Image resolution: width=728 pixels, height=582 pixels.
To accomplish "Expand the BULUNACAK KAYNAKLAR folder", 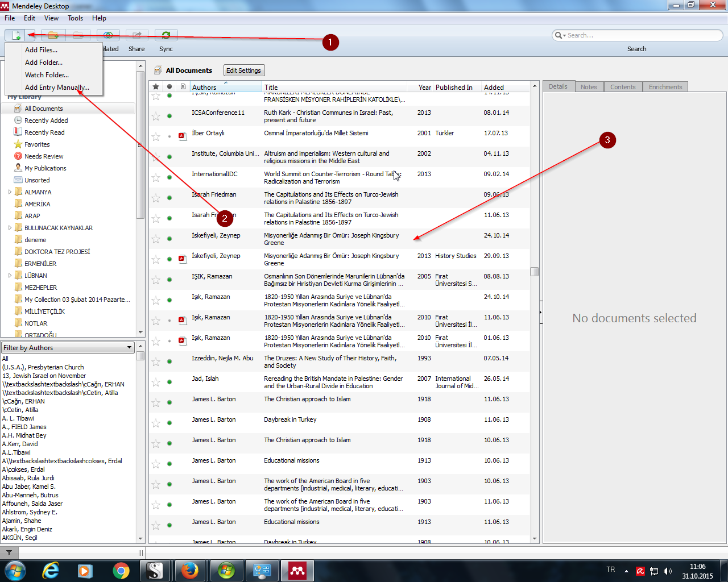I will [10, 228].
